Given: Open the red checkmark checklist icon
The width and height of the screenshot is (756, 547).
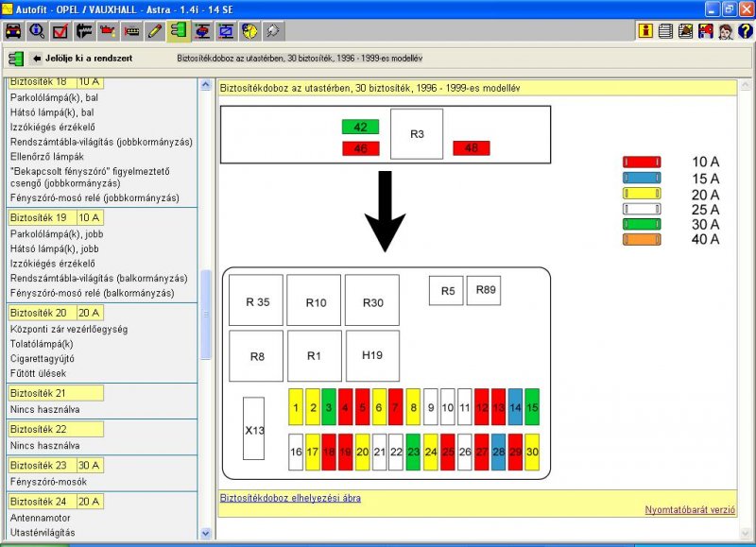Looking at the screenshot, I should tap(60, 31).
